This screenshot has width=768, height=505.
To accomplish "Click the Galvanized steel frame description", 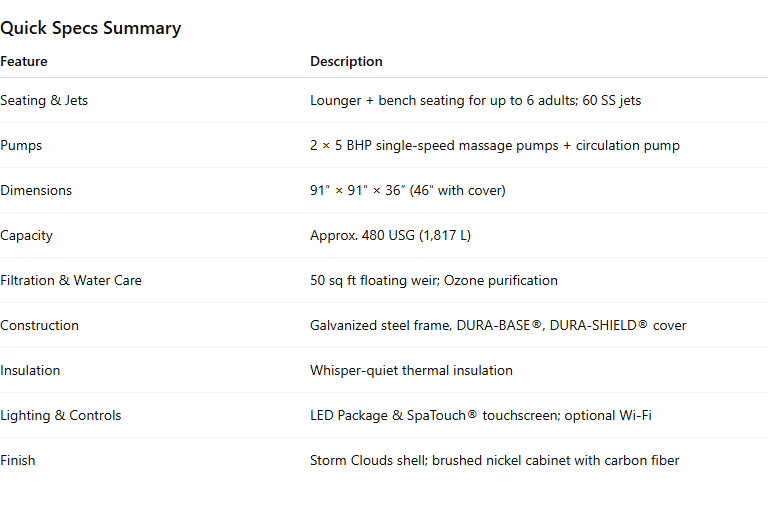I will 498,326.
